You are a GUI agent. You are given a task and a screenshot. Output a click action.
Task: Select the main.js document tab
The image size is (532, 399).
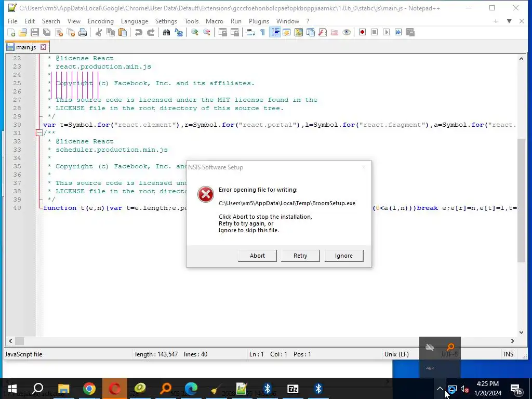[26, 47]
